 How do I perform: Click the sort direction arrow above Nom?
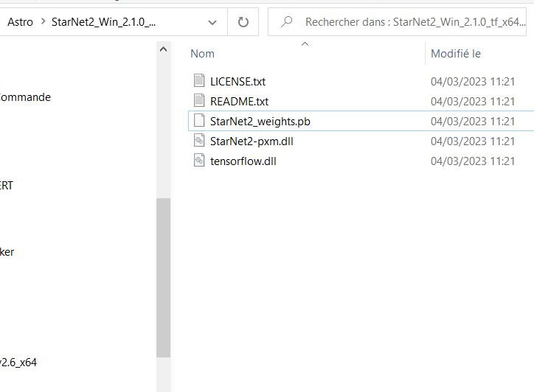[x=304, y=43]
